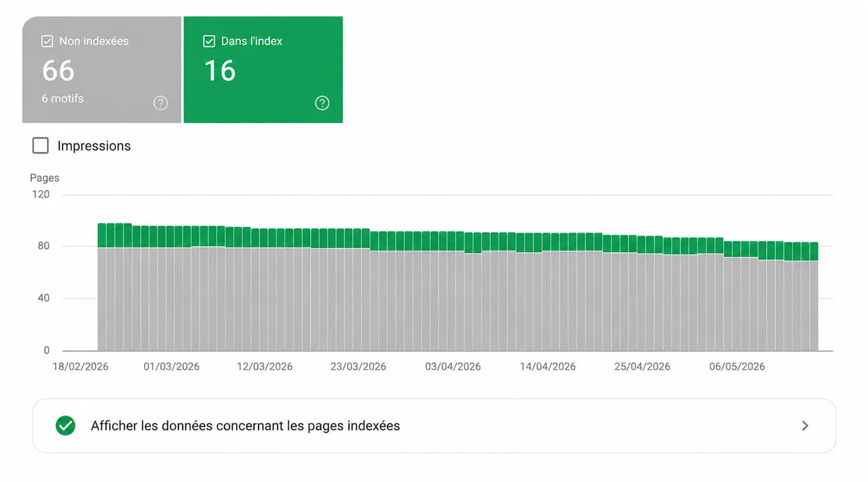Click the Non indexées card title

tap(94, 41)
